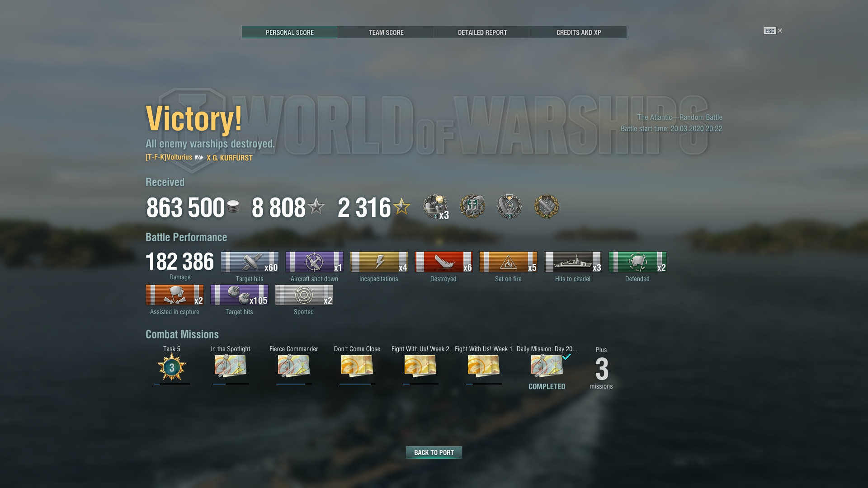The image size is (868, 488).
Task: Open the Detailed Report tab
Action: [x=482, y=33]
